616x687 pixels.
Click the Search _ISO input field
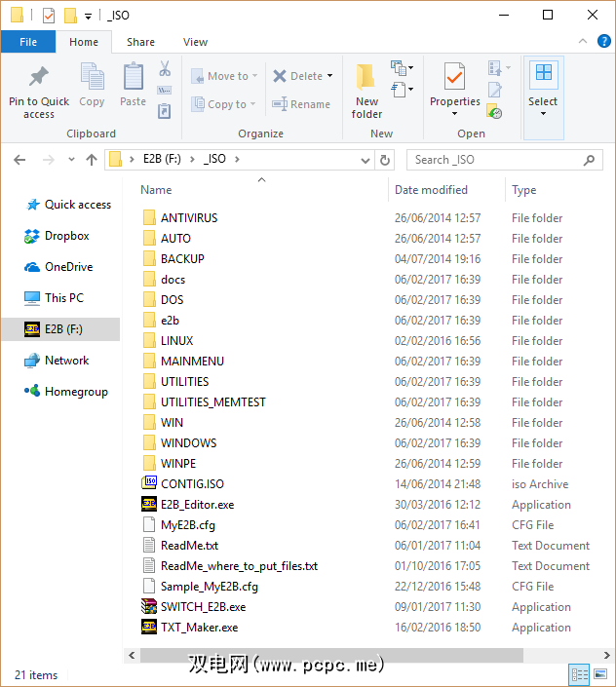(504, 160)
